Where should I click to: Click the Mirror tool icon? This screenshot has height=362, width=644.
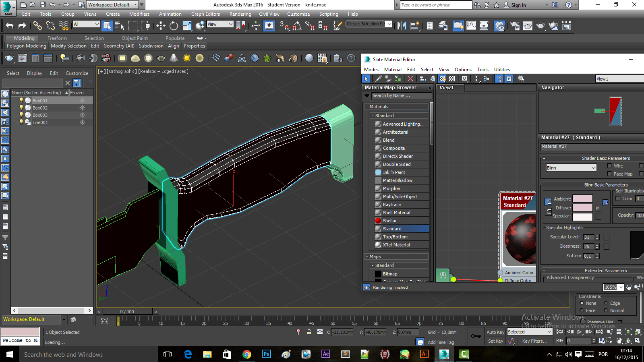pos(402,26)
